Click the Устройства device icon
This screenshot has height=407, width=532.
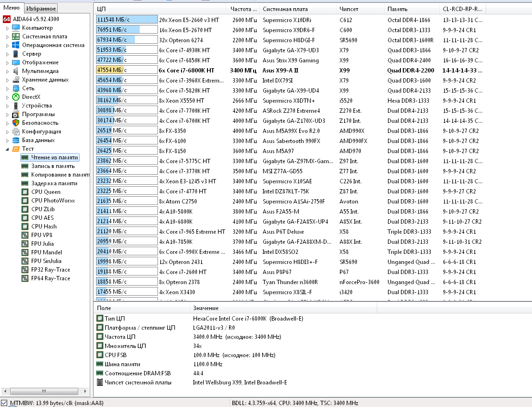click(16, 106)
